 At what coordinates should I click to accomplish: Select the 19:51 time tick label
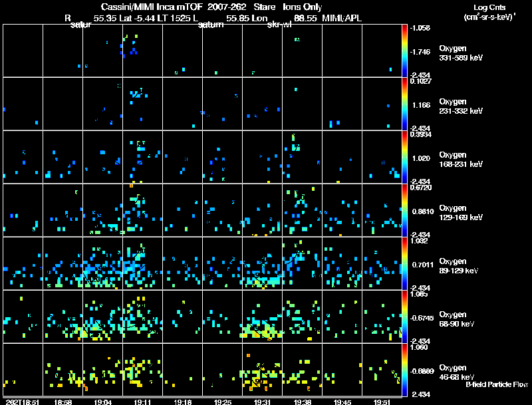tap(382, 402)
